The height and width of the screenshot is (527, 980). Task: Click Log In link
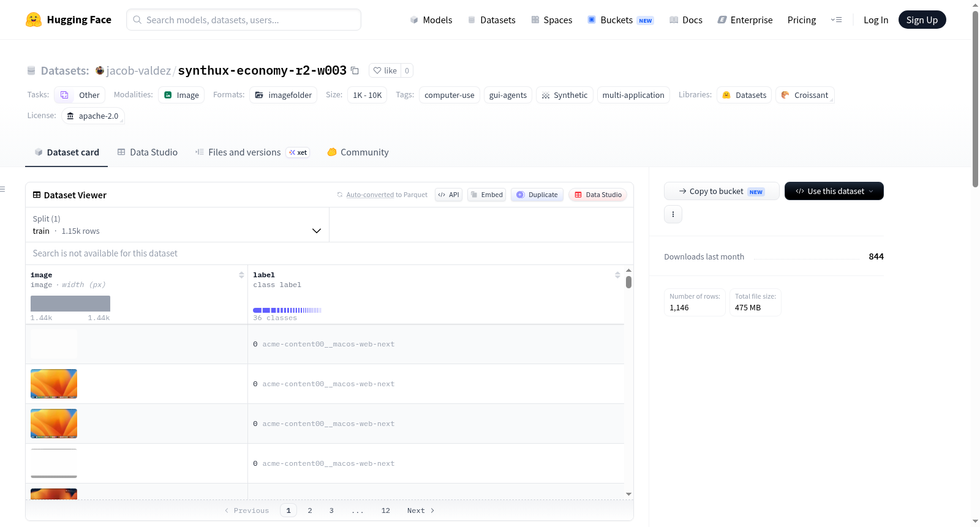(876, 20)
